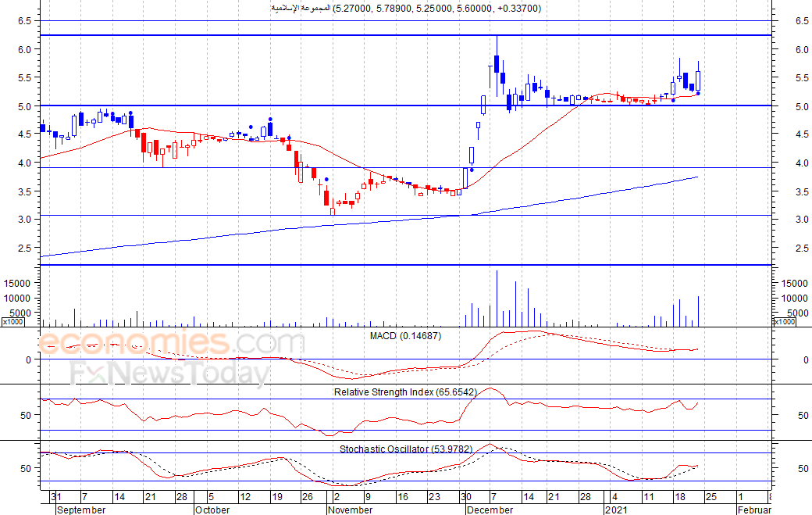Click the last candlestick on the chart
This screenshot has width=812, height=515.
(x=698, y=80)
